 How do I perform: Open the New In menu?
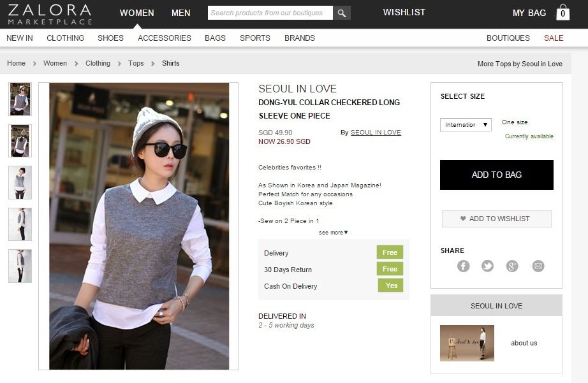(x=20, y=38)
